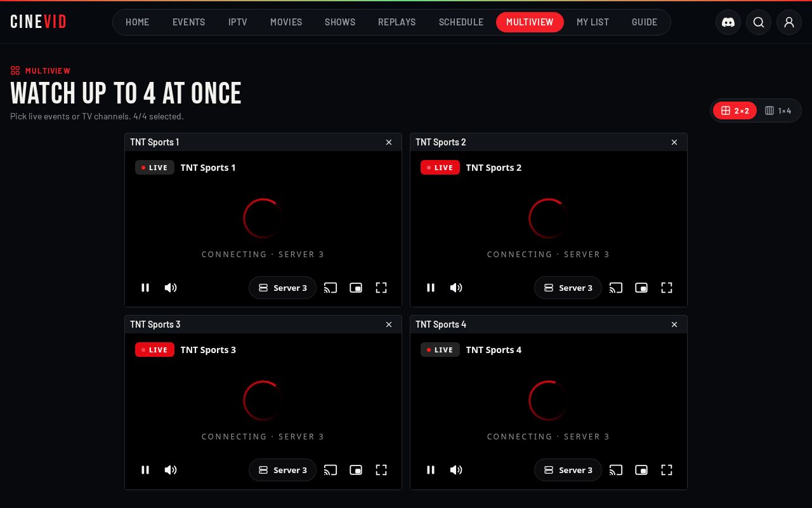The width and height of the screenshot is (812, 508).
Task: Open Server 3 selector for TNT Sports 1
Action: [282, 288]
